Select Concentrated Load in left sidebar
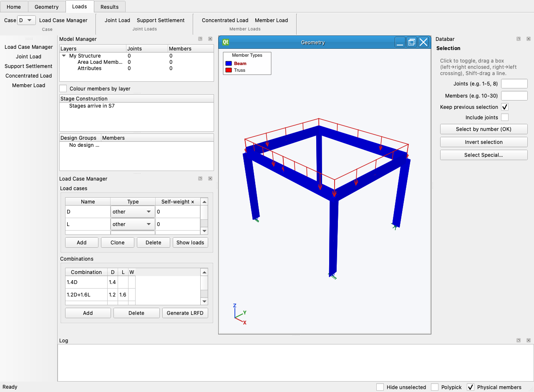This screenshot has width=534, height=392. [29, 75]
